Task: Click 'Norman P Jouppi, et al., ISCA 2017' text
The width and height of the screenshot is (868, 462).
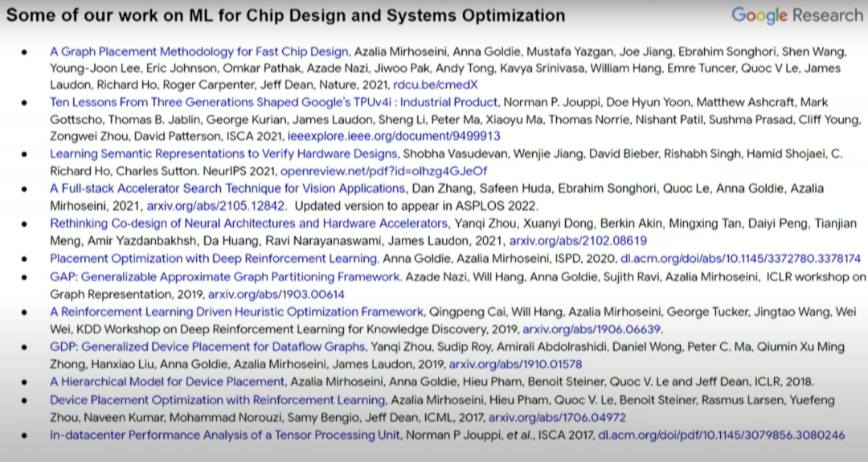Action: pyautogui.click(x=500, y=435)
